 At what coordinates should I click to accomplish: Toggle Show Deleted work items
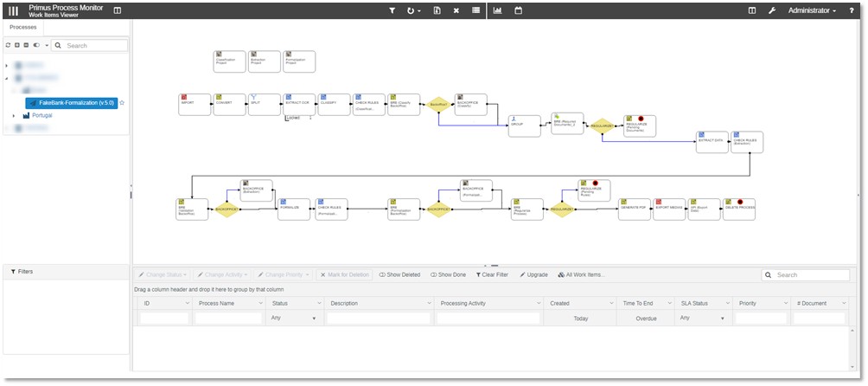399,274
